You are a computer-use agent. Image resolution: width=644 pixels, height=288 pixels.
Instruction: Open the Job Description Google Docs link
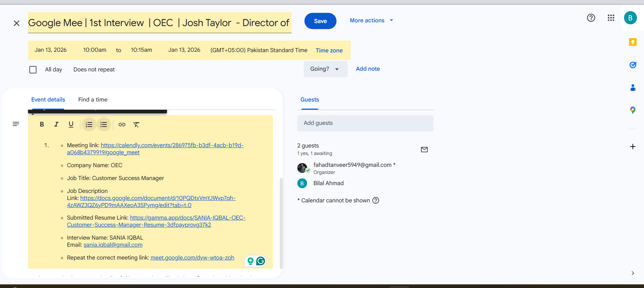pyautogui.click(x=158, y=198)
